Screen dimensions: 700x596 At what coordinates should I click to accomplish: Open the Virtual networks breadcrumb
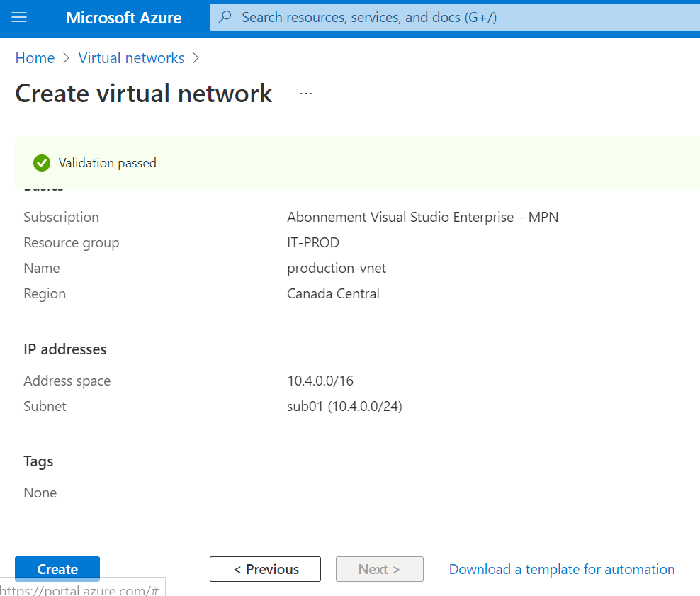[131, 58]
